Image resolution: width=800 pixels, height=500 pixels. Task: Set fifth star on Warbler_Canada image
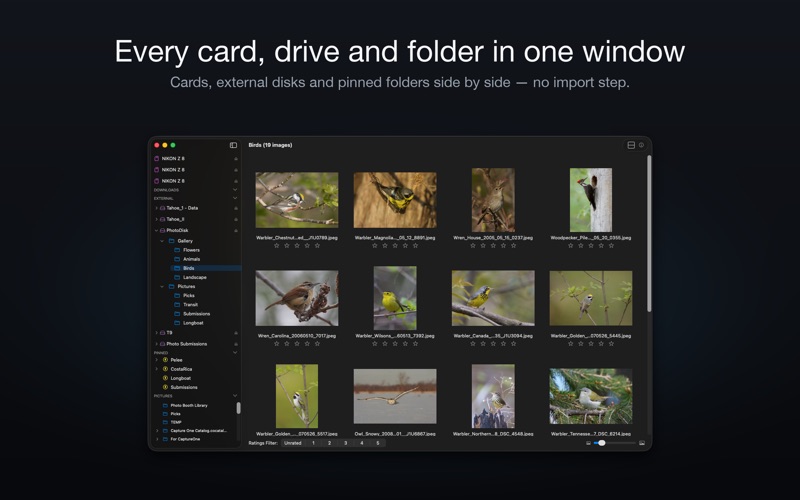[x=513, y=344]
